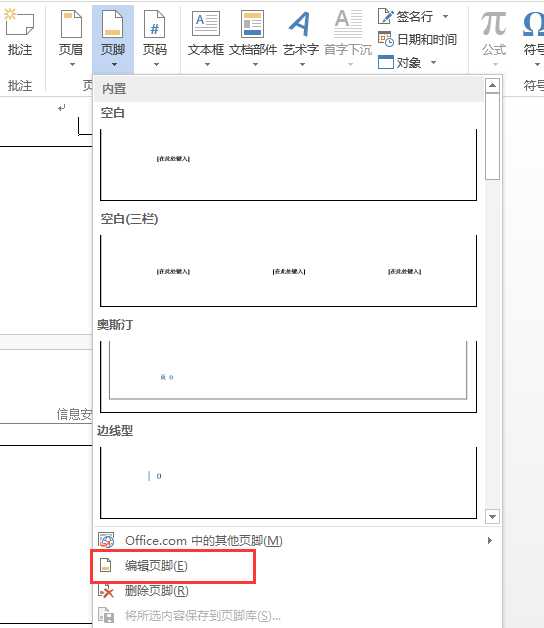
Task: Open 对象 dropdown arrow
Action: point(433,62)
